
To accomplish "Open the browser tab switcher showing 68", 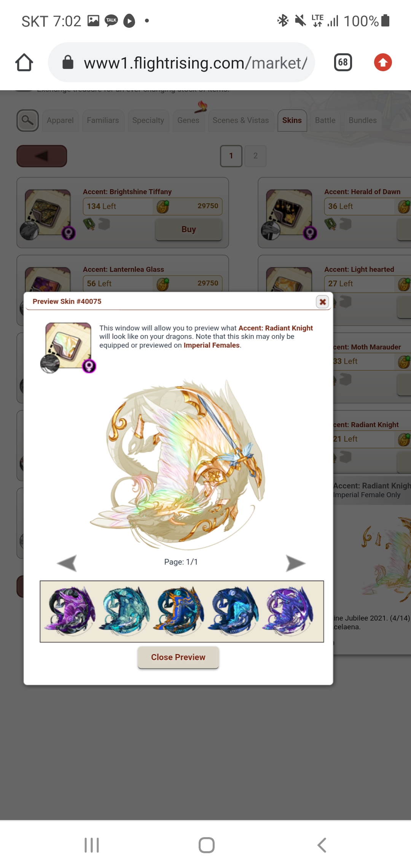I will click(x=343, y=62).
